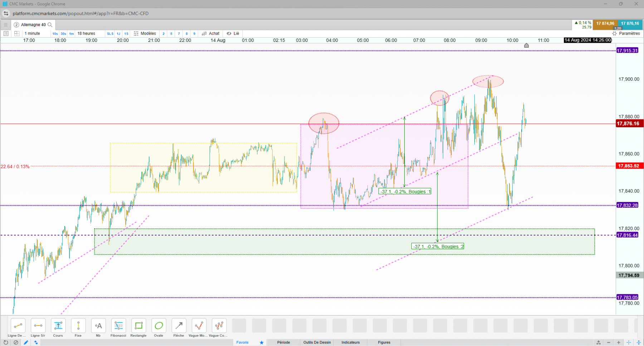Click the 1J range shortcut
The image size is (644, 346).
118,34
